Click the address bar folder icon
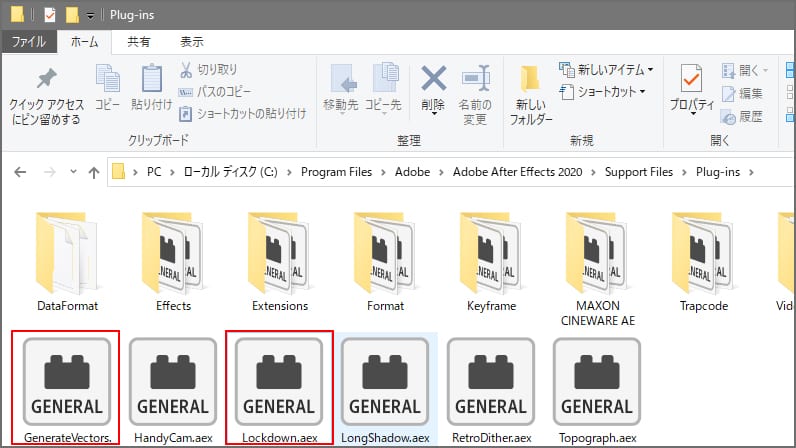 (118, 172)
